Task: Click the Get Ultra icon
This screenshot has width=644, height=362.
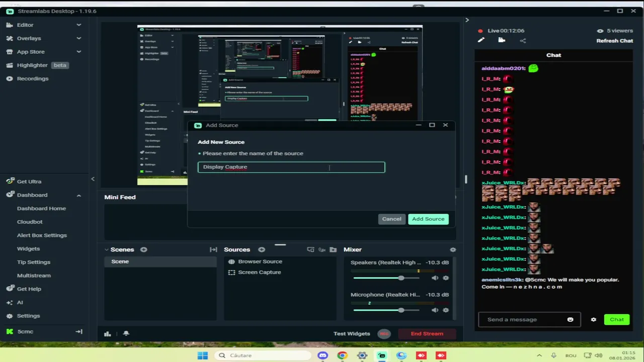Action: click(10, 182)
